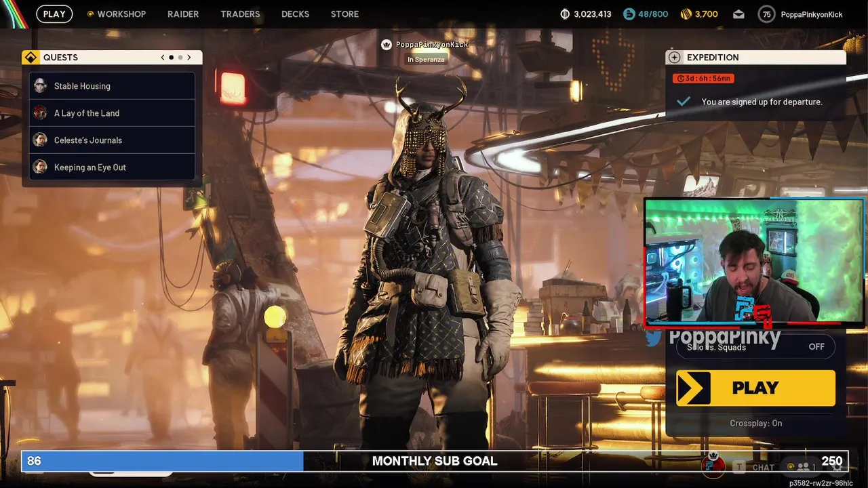Image resolution: width=868 pixels, height=488 pixels.
Task: Click the CHAT button near bottom right
Action: (x=763, y=467)
